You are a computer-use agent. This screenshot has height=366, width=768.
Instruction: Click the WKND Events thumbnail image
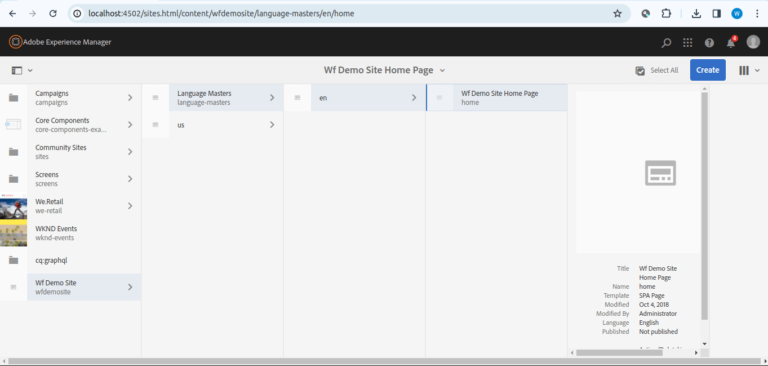13,233
